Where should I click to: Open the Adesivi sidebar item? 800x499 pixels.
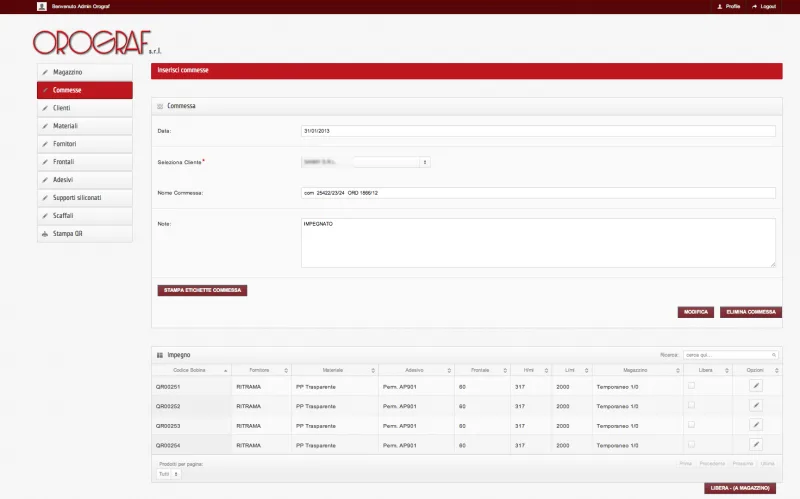[x=85, y=180]
